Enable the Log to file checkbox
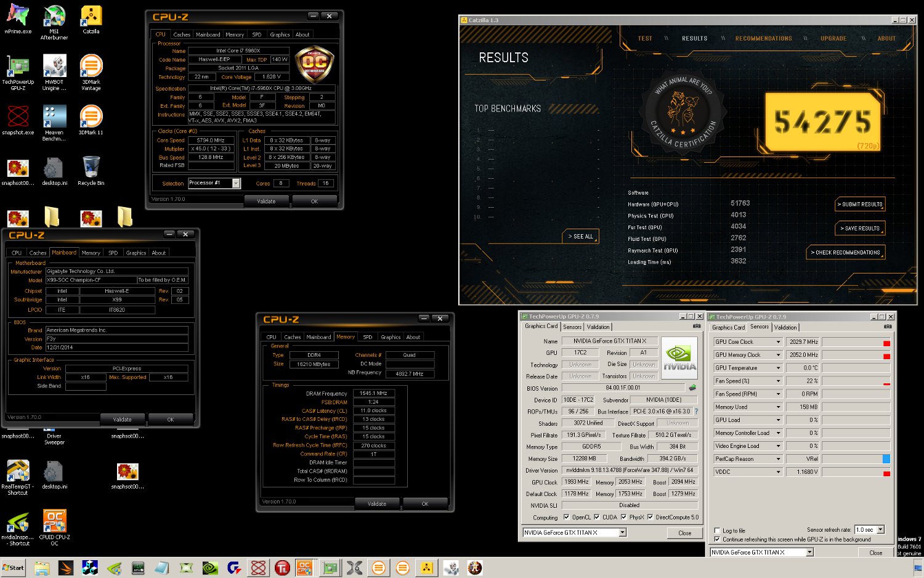Viewport: 924px width, 578px height. tap(717, 531)
